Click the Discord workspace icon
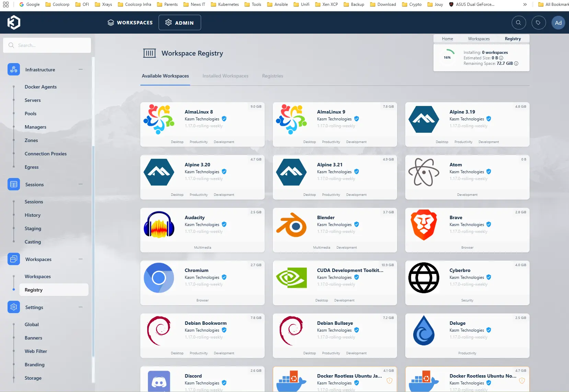 [x=159, y=381]
